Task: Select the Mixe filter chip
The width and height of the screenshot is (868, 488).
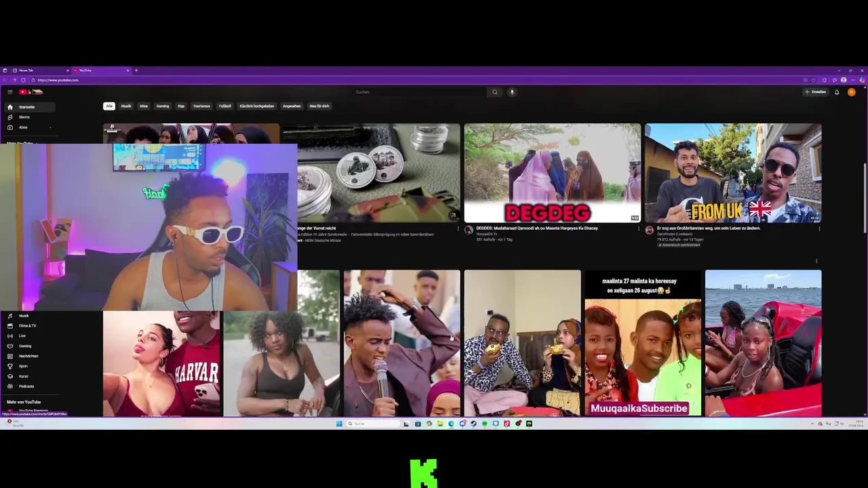Action: coord(144,106)
